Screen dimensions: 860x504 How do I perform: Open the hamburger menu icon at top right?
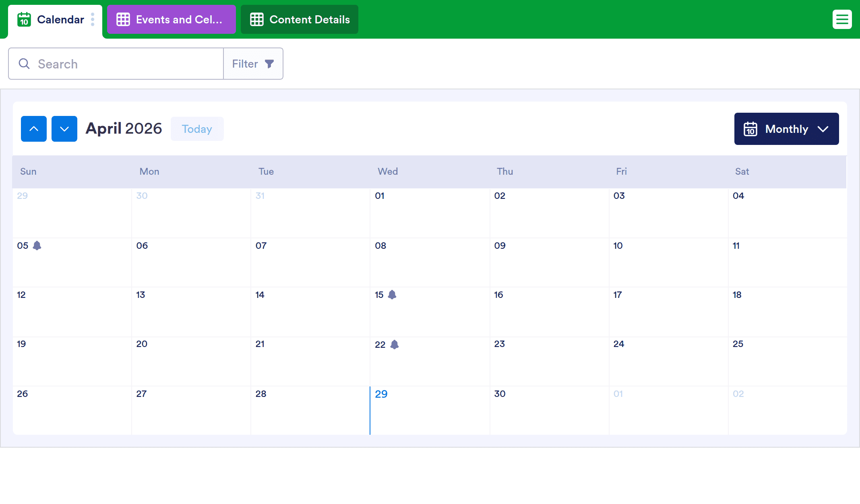(842, 19)
